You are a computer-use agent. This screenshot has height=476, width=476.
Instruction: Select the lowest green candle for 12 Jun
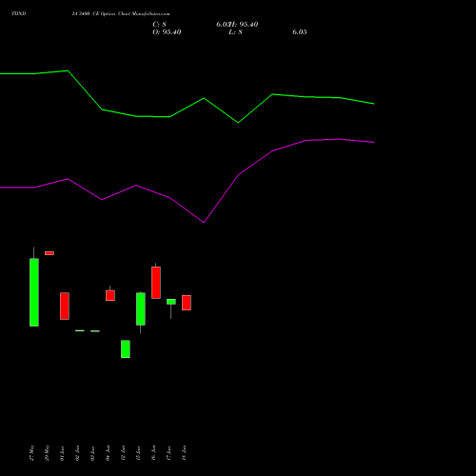pyautogui.click(x=126, y=349)
